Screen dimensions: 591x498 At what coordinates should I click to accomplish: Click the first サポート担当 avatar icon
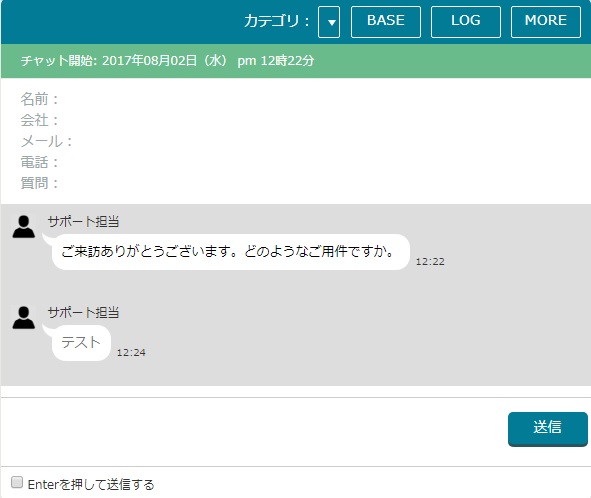(24, 227)
